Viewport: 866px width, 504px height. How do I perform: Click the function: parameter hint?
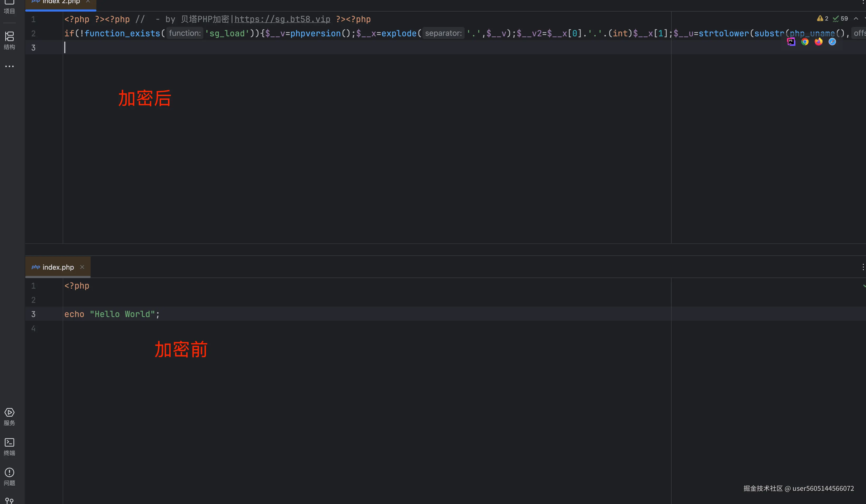pyautogui.click(x=185, y=33)
